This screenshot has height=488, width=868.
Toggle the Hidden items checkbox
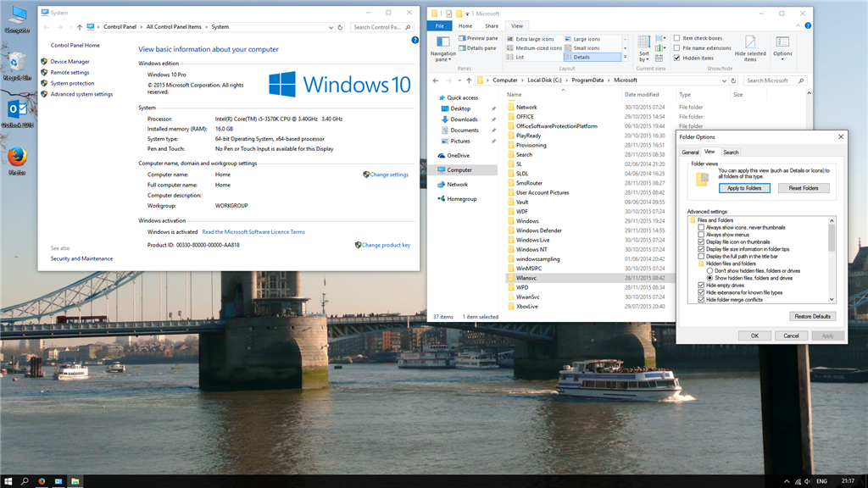click(677, 58)
